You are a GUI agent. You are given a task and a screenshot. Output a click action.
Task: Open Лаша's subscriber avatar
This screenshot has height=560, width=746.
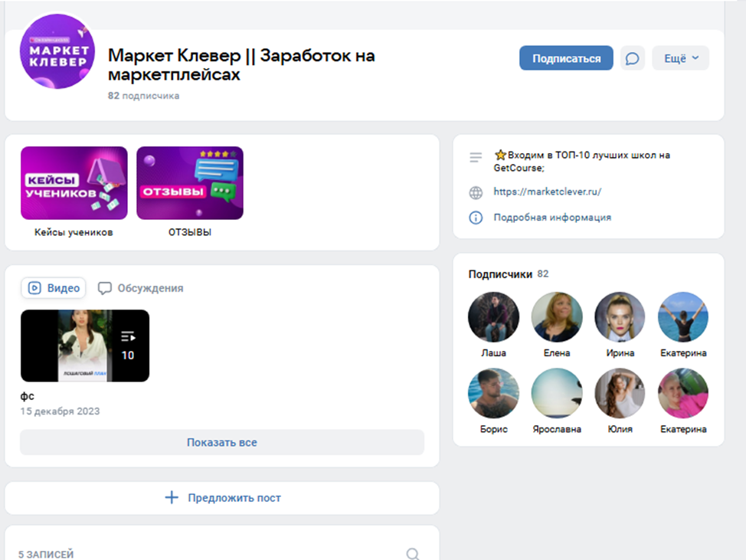click(x=493, y=317)
